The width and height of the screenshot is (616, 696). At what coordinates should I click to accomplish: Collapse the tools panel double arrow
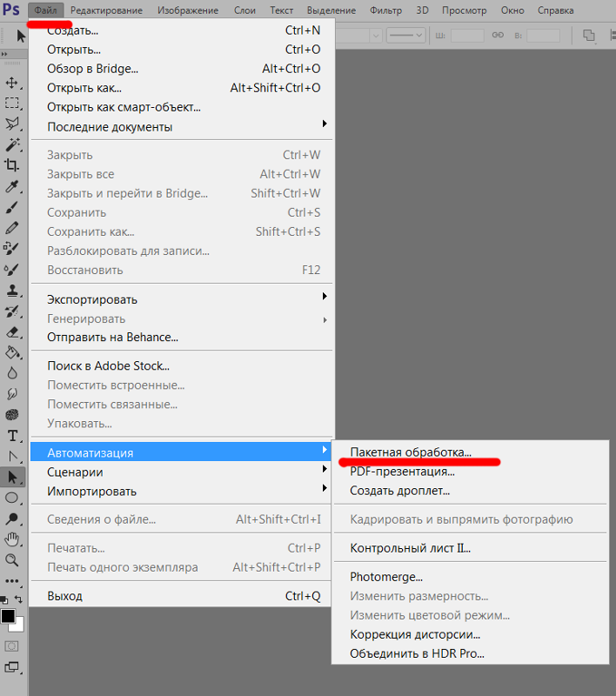pos(4,54)
